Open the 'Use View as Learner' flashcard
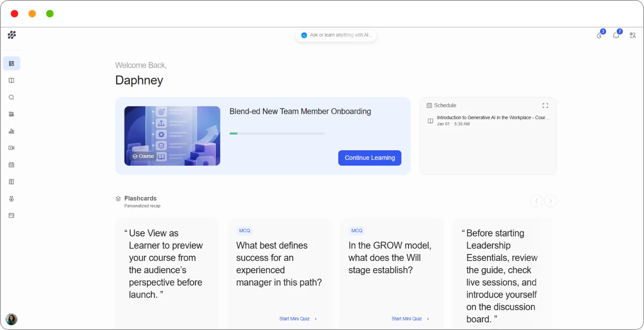This screenshot has width=644, height=330. pos(167,273)
